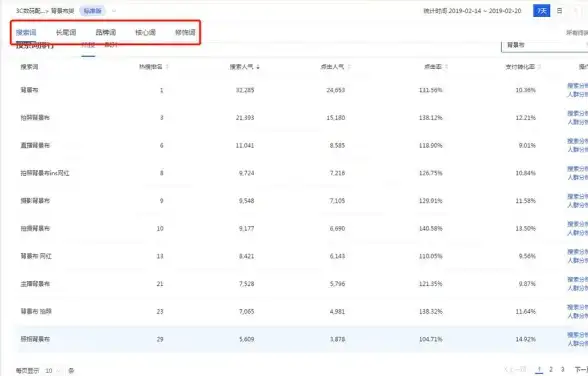588x376 pixels.
Task: Open the 核心词 tab
Action: click(146, 33)
